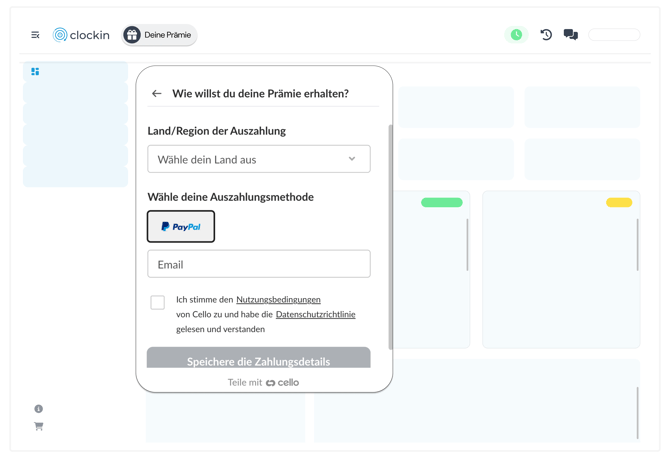Screen dimensions: 670x458
Task: Click the chevron in the country dropdown
Action: [x=352, y=159]
